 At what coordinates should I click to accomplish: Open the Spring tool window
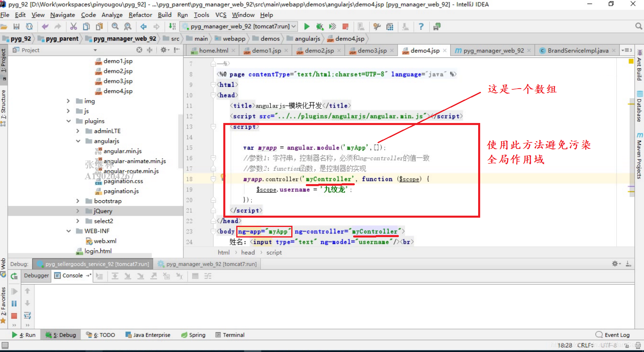tap(193, 335)
